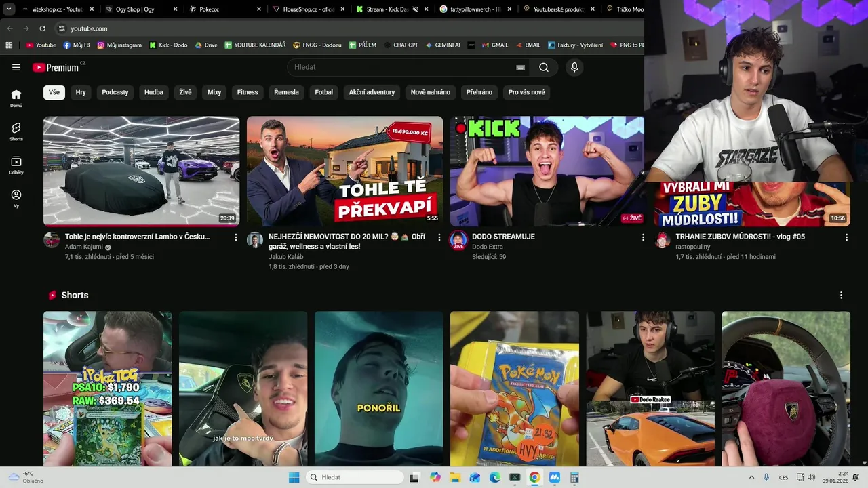Open the tab search dropdown arrow
This screenshot has width=868, height=488.
[x=9, y=9]
